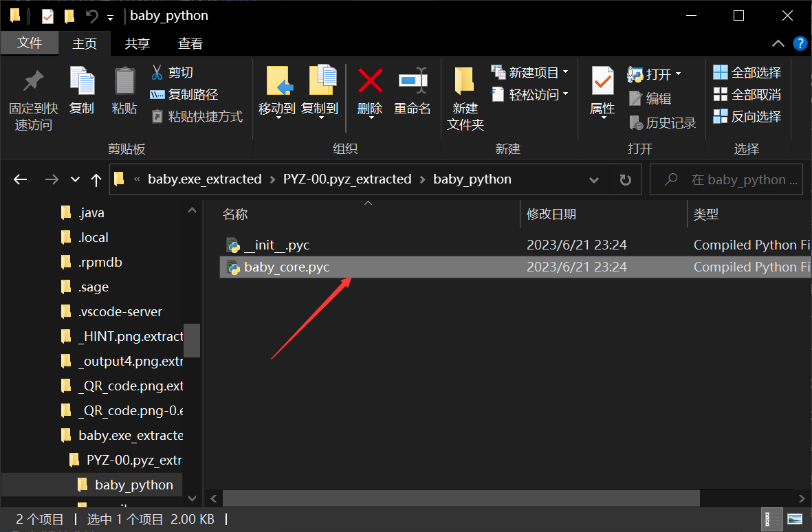812x532 pixels.
Task: Switch to large icons view in status bar
Action: 794,520
